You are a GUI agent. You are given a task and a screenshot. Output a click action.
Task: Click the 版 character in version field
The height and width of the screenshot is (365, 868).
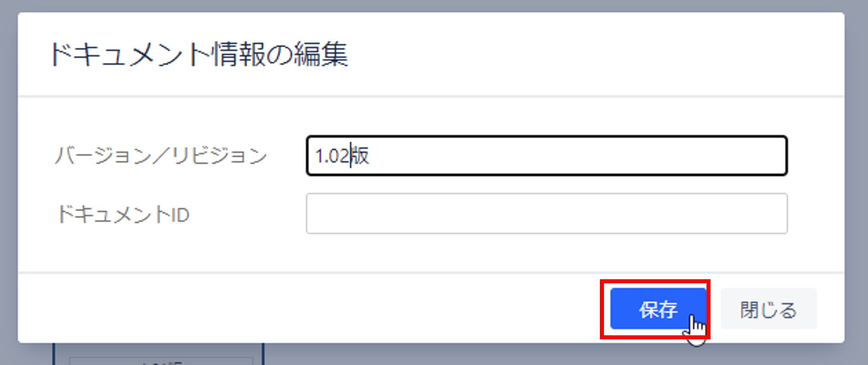point(360,156)
